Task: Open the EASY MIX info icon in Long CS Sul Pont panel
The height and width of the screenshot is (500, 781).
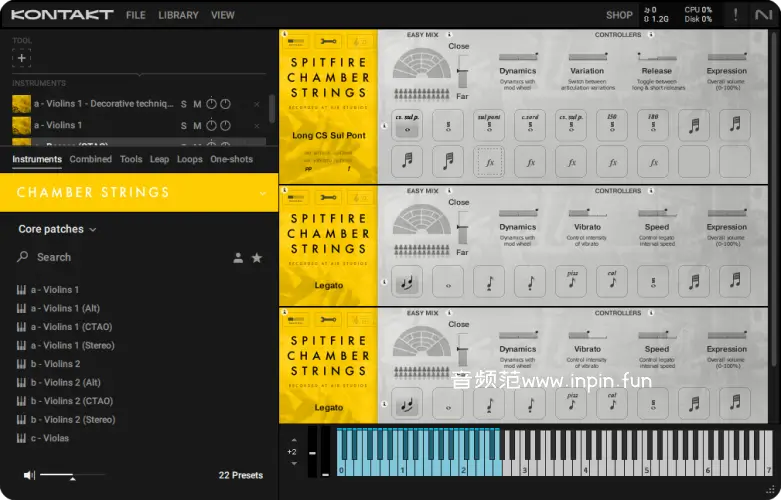Action: click(x=449, y=35)
